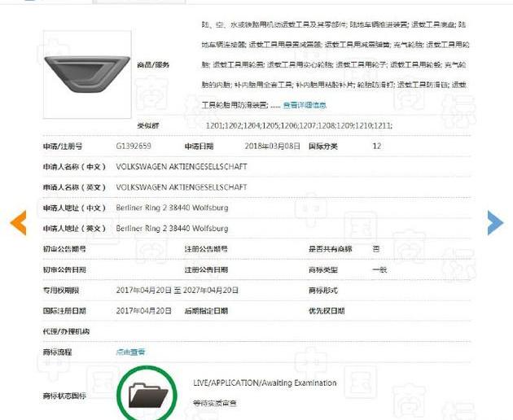Click the 国际注册日期 label
513x420 pixels.
pos(64,311)
